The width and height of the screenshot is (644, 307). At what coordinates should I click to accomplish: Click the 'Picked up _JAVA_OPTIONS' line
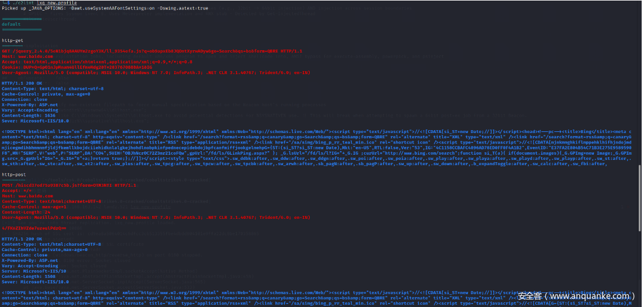pyautogui.click(x=105, y=8)
